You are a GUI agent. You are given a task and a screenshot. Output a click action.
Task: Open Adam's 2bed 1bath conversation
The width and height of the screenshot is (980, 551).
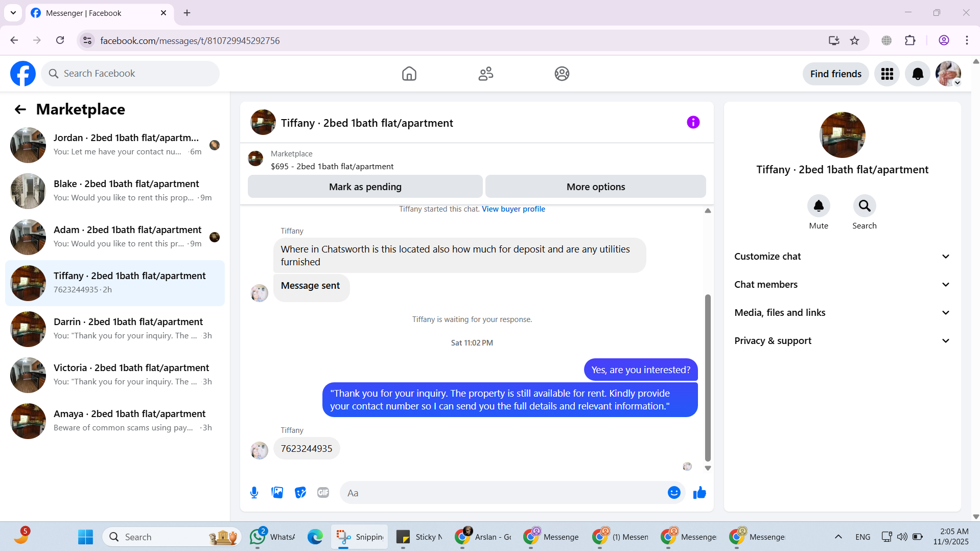115,237
